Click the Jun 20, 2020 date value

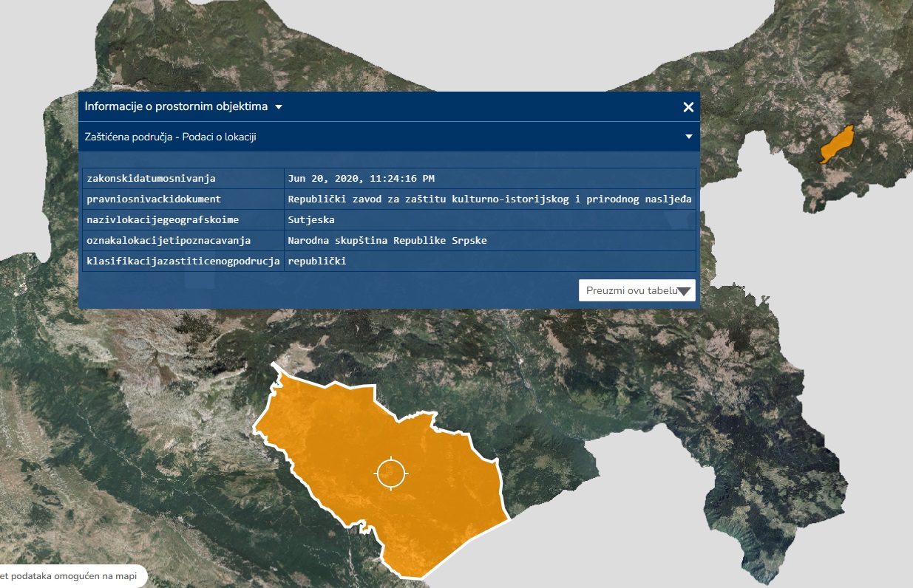coord(362,179)
